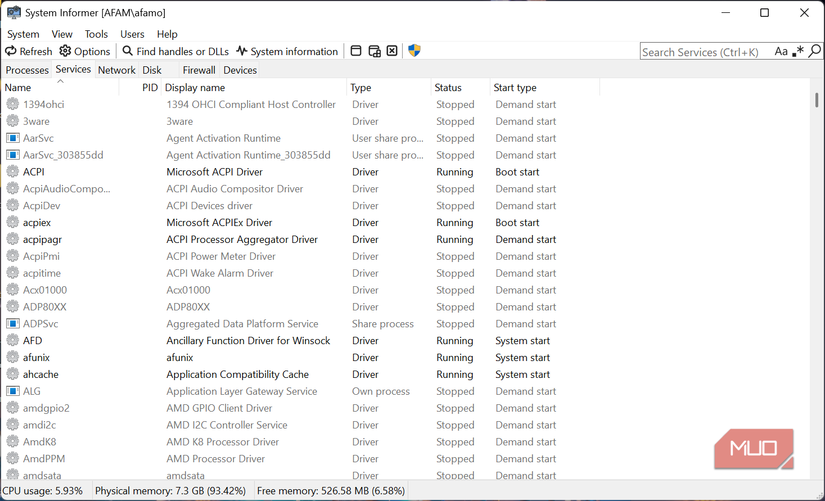
Task: Click the Refresh toolbar button
Action: coord(28,52)
